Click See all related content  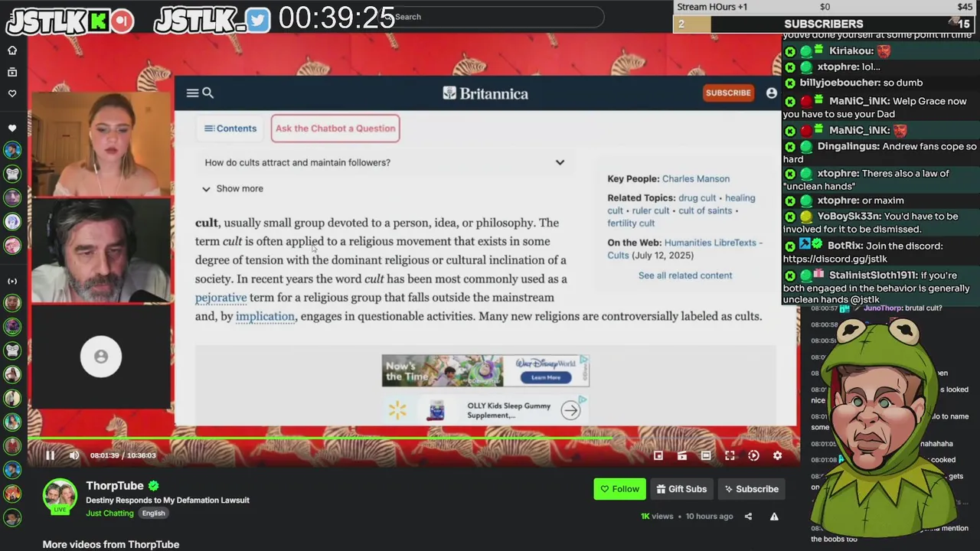[x=685, y=275]
